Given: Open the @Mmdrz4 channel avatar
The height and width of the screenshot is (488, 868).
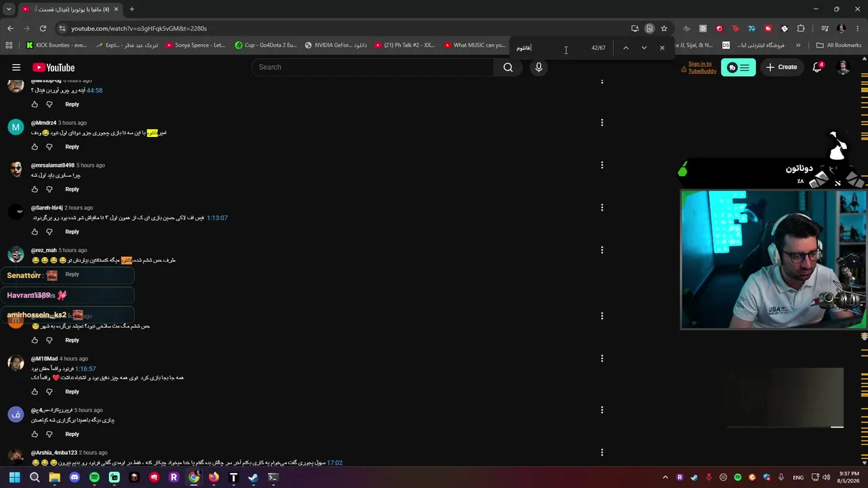Looking at the screenshot, I should click(x=16, y=127).
